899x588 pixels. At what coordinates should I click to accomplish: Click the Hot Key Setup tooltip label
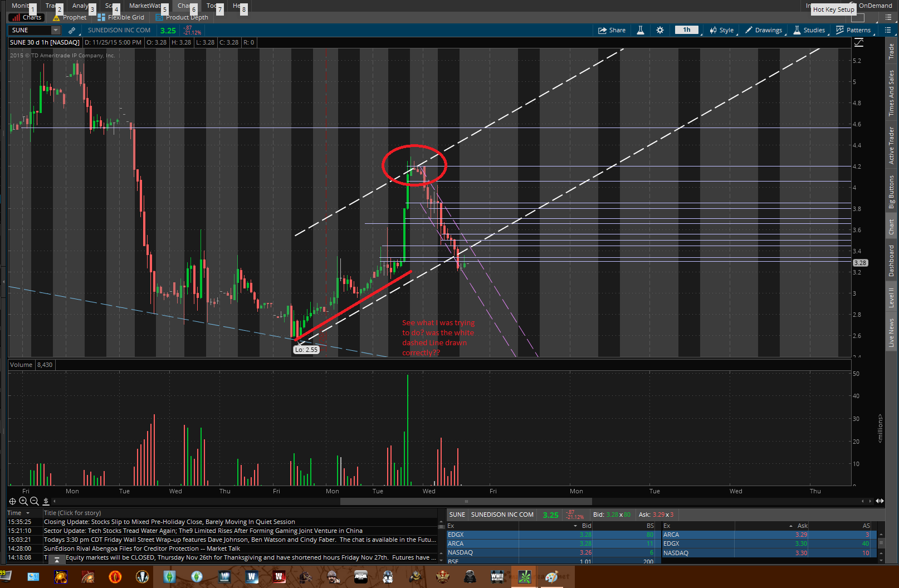tap(833, 9)
